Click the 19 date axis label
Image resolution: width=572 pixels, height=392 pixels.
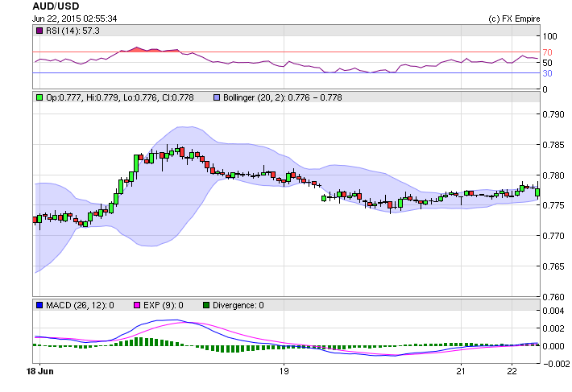(x=284, y=371)
